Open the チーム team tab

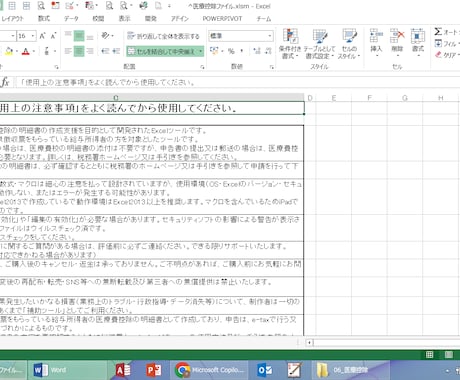click(263, 19)
